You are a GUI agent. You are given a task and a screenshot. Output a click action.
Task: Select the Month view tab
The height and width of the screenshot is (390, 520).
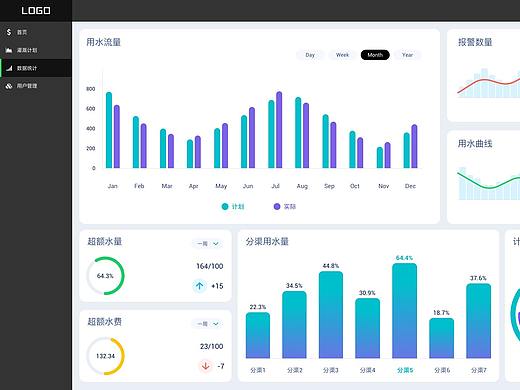375,55
